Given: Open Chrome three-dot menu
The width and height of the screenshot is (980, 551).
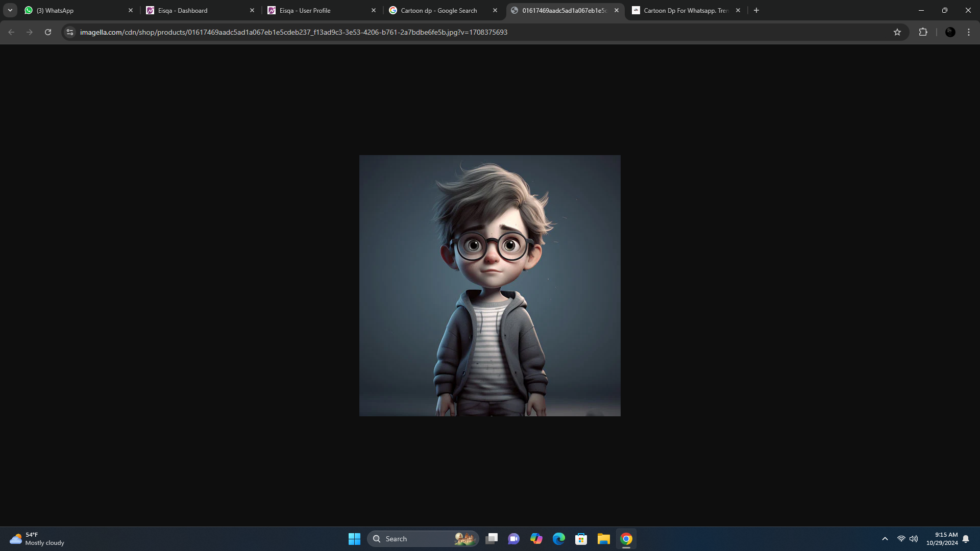Looking at the screenshot, I should [969, 32].
